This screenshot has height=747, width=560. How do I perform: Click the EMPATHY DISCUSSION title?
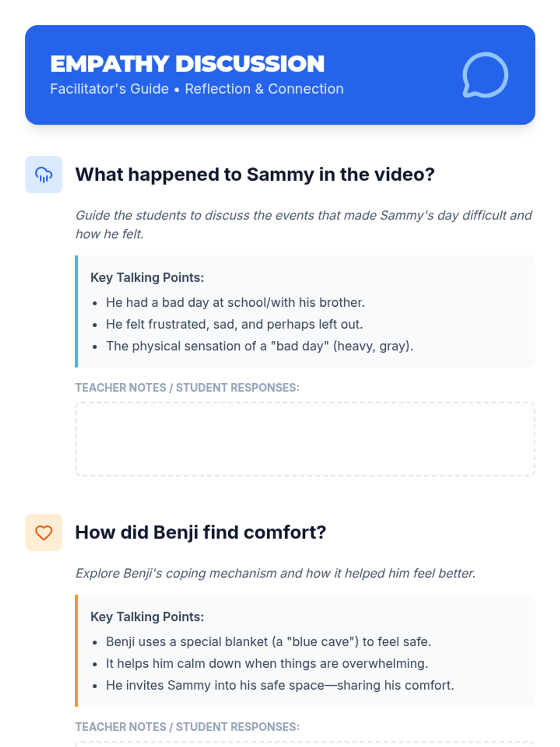point(187,64)
